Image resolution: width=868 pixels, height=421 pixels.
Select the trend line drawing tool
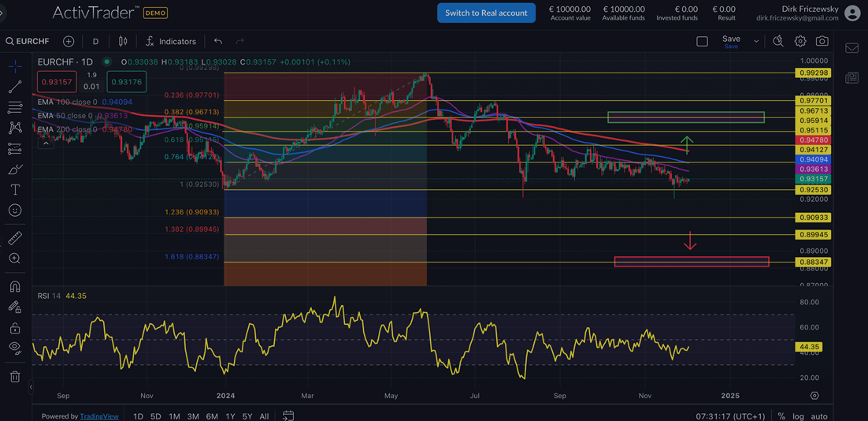15,87
